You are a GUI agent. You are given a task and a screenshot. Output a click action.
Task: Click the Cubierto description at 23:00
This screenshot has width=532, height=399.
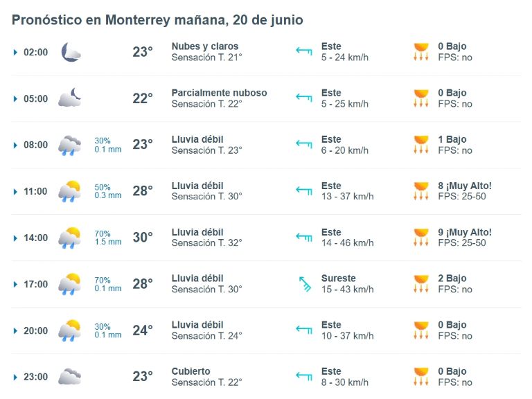click(x=190, y=371)
